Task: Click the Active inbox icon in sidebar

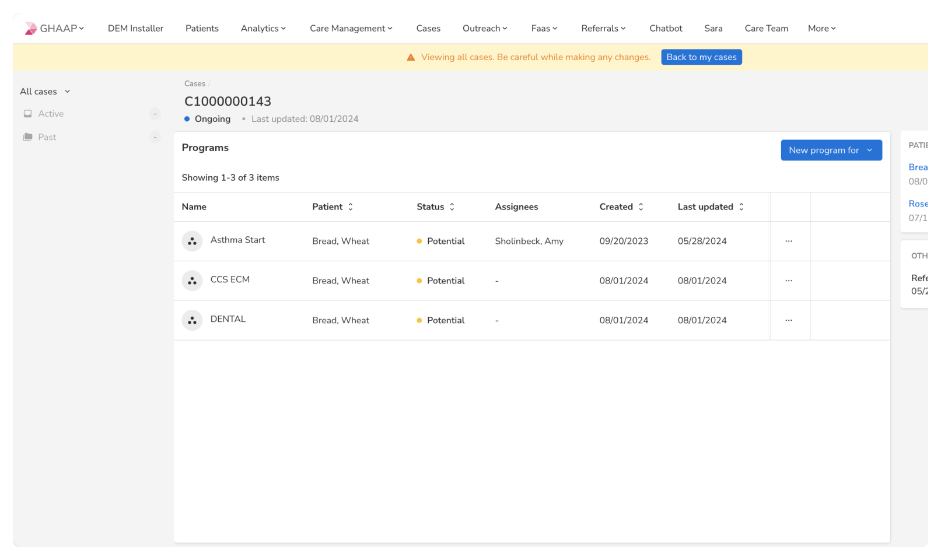Action: (27, 114)
